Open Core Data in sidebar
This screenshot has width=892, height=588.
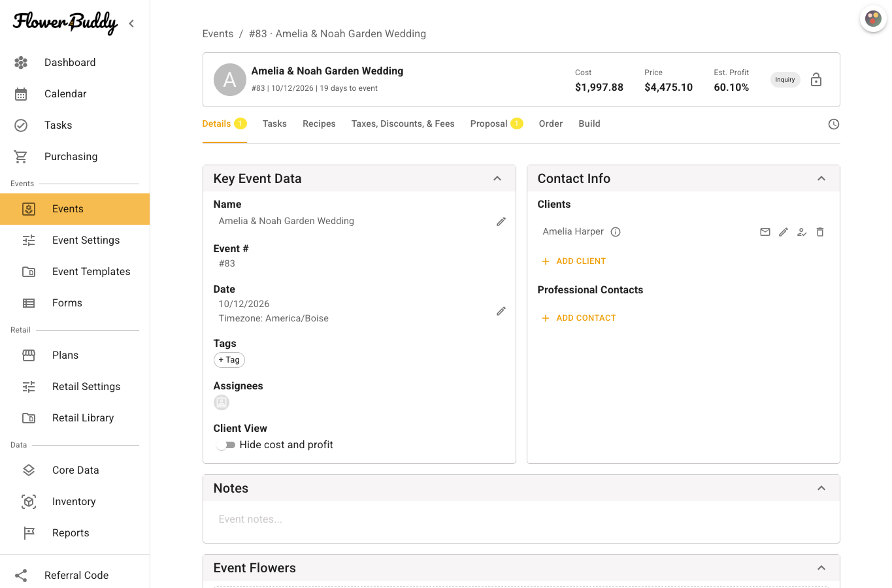click(x=74, y=470)
